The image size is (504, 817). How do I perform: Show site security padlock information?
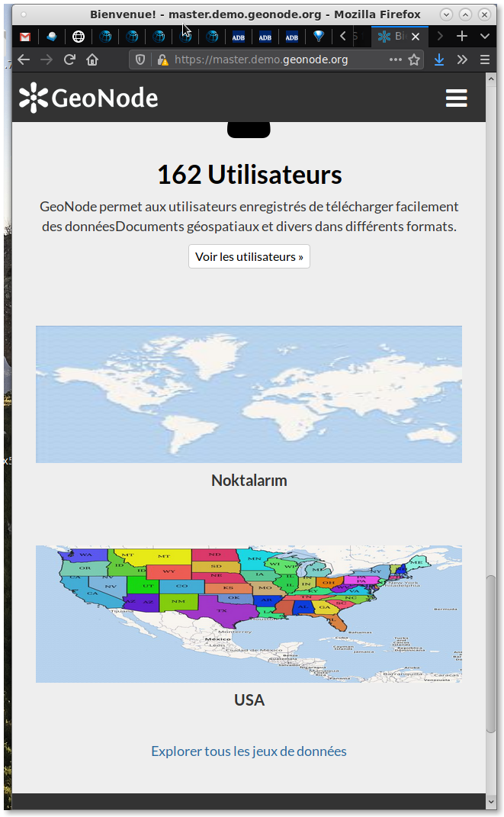coord(162,60)
